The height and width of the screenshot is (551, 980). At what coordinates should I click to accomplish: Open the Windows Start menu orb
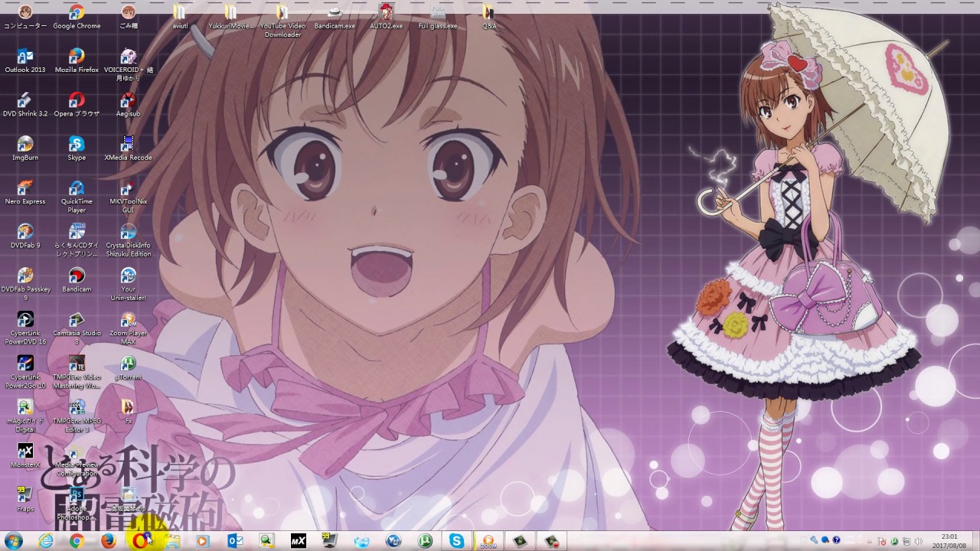13,541
